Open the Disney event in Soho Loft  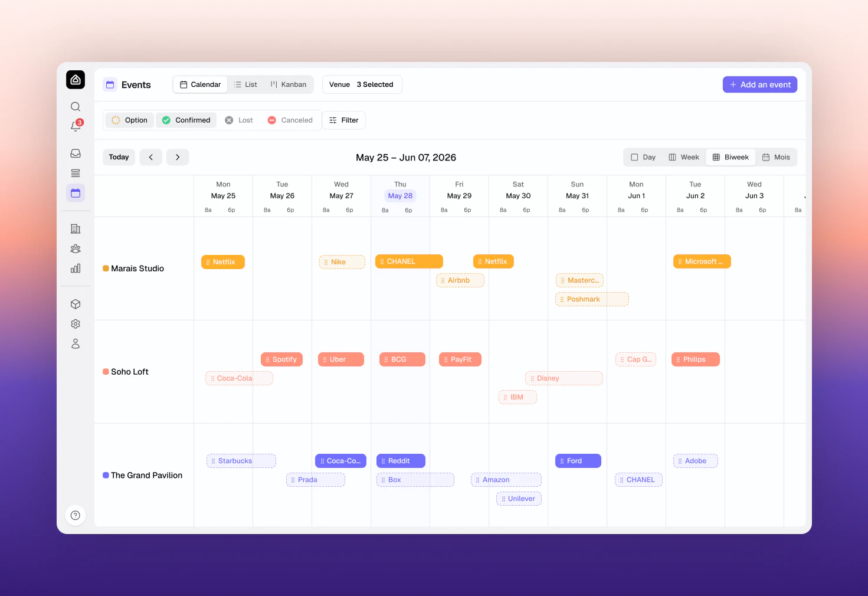(564, 378)
